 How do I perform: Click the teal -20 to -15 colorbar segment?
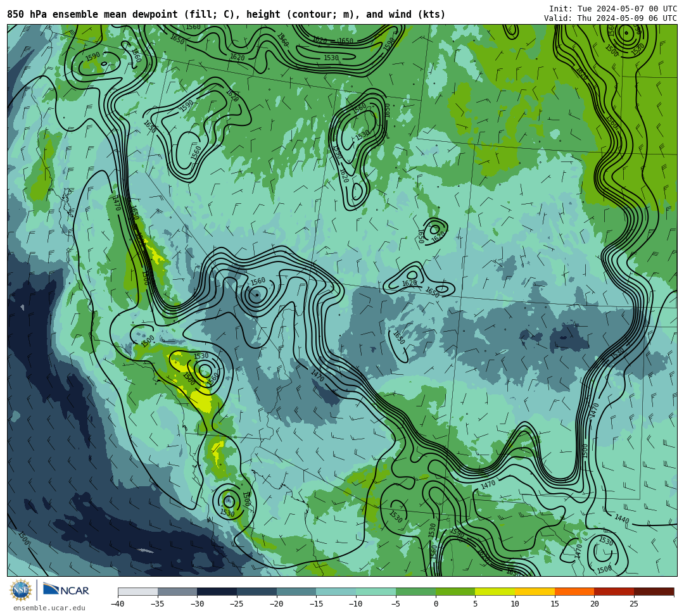[296, 591]
